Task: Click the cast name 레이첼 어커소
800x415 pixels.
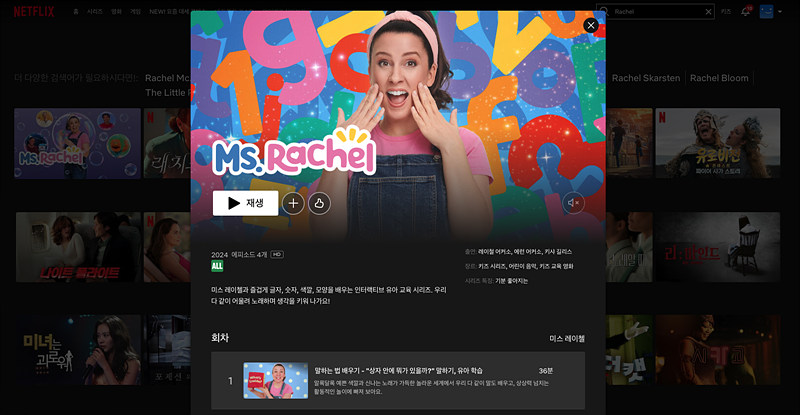Action: (495, 251)
